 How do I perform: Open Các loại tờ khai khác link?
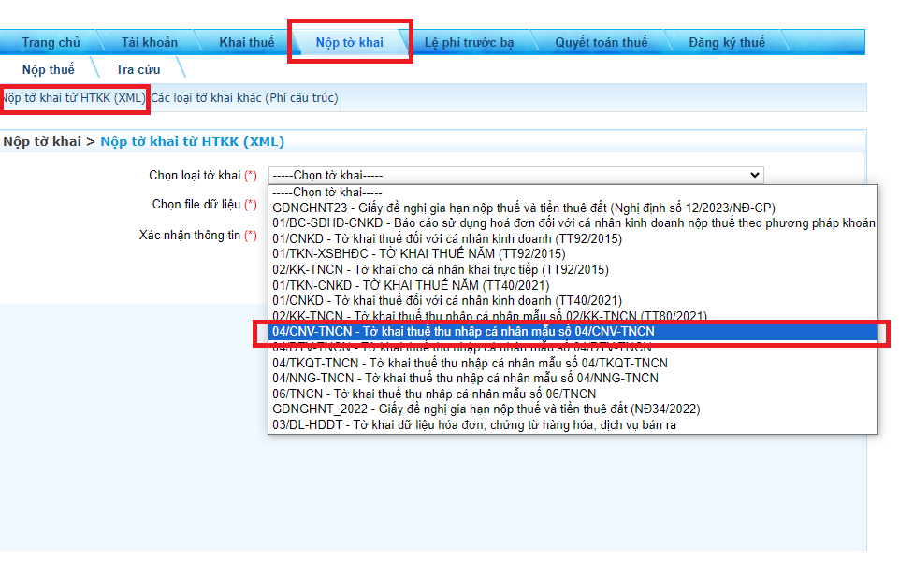[245, 97]
